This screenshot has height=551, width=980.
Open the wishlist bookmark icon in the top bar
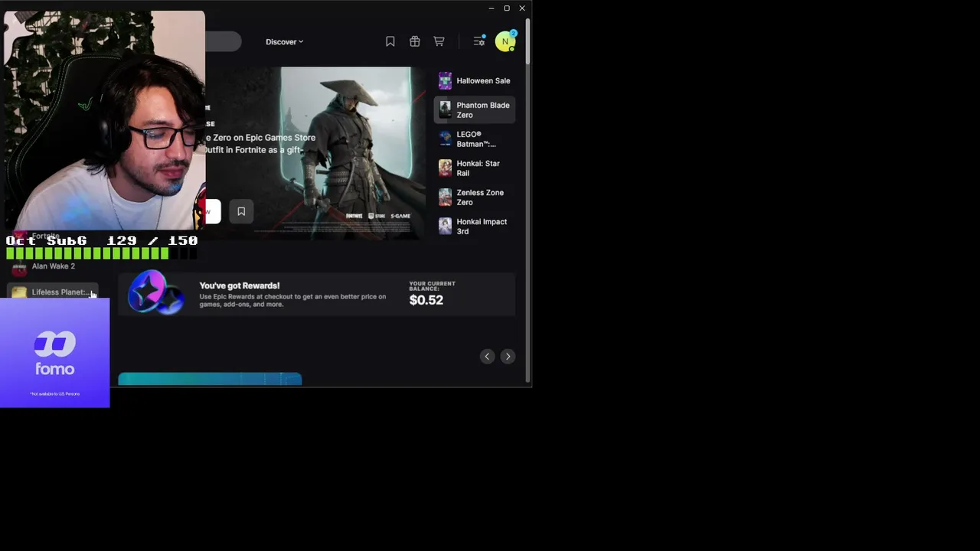[x=390, y=41]
